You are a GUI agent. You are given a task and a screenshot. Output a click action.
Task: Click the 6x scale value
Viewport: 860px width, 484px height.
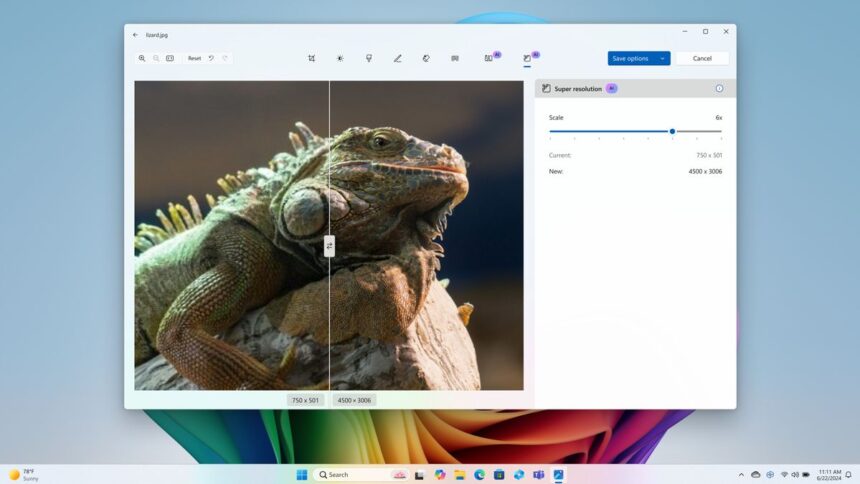[718, 117]
